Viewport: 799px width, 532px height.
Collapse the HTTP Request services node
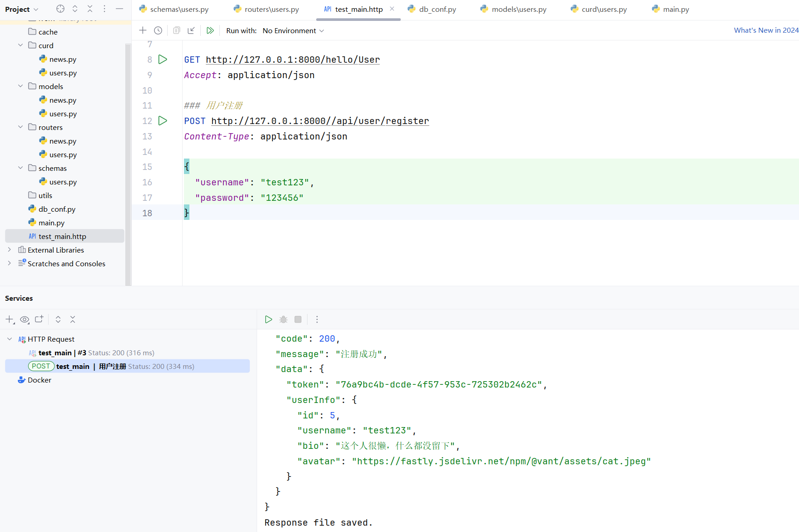[x=10, y=339]
